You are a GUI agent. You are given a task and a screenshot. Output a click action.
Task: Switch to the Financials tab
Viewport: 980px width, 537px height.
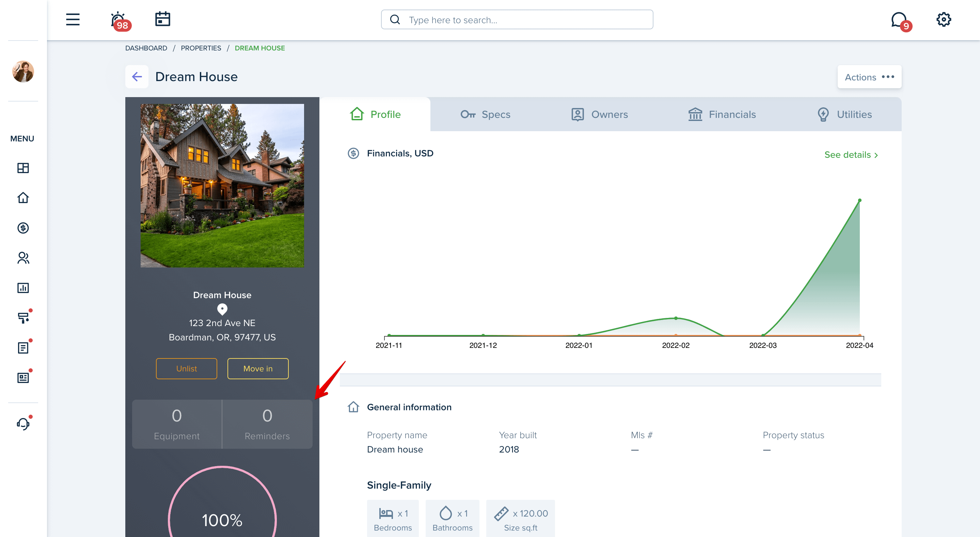[722, 114]
